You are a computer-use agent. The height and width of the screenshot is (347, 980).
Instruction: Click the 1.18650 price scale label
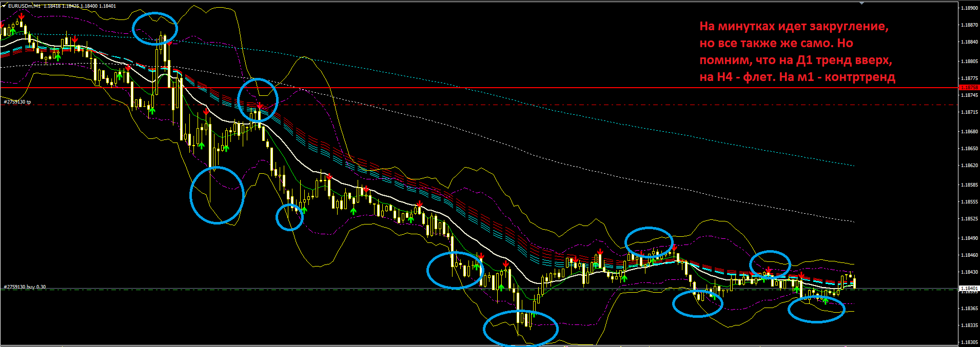click(x=969, y=149)
